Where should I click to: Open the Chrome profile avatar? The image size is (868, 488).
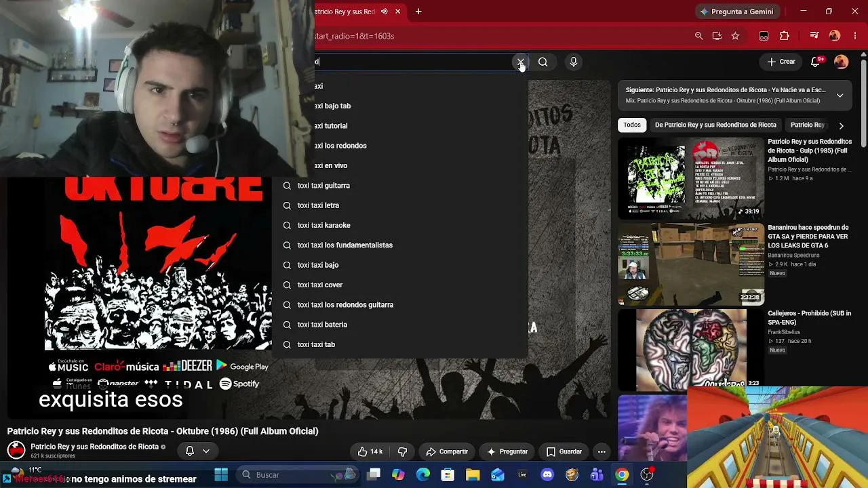pos(835,36)
